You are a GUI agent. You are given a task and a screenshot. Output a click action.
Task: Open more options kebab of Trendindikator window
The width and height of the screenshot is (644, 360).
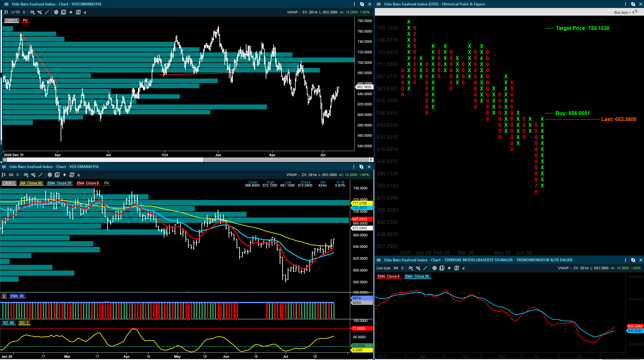click(x=625, y=260)
